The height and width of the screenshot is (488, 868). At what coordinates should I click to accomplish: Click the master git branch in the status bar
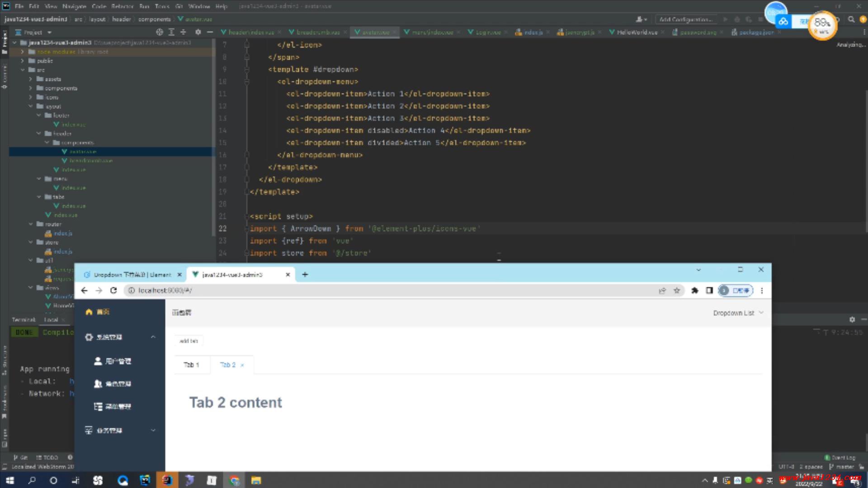(x=841, y=467)
